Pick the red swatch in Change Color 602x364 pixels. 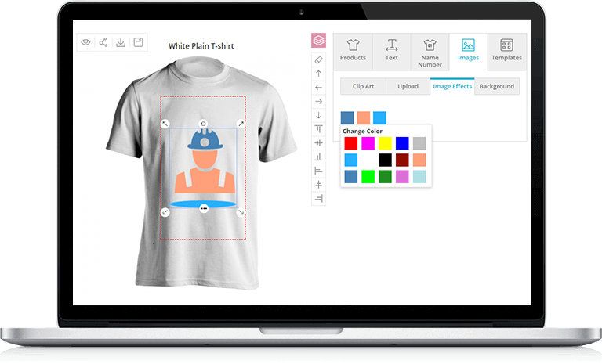[x=350, y=143]
